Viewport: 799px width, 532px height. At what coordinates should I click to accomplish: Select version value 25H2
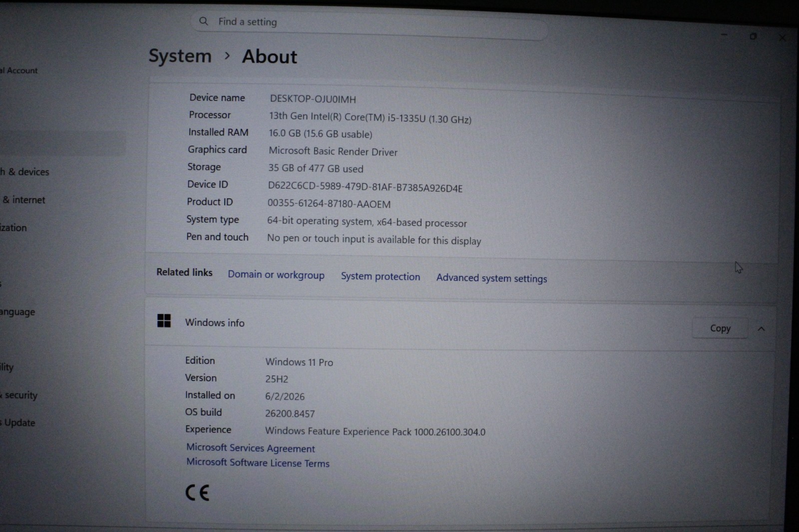(277, 379)
